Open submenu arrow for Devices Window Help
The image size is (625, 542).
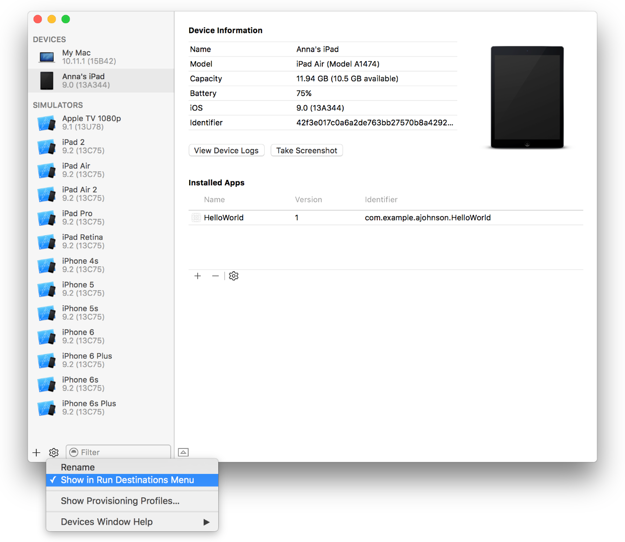[x=206, y=522]
